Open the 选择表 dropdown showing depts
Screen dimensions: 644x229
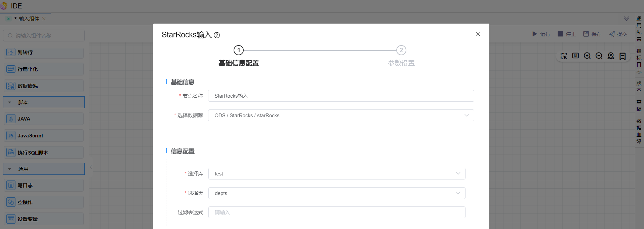[337, 193]
